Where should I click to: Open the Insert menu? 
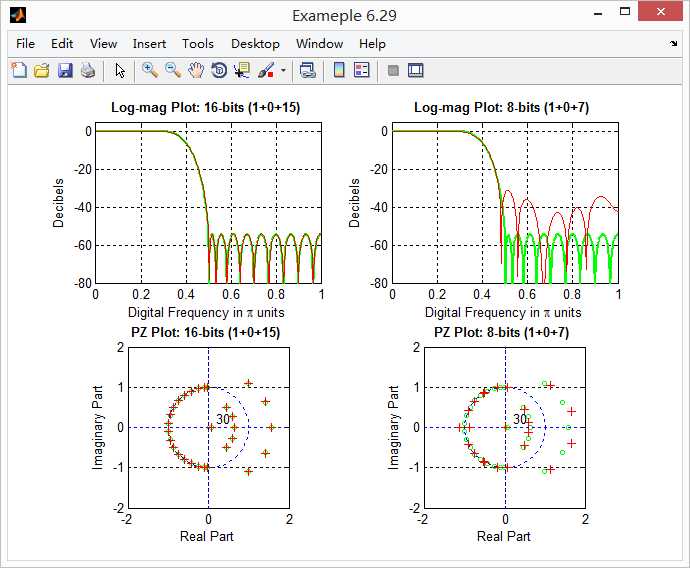[x=149, y=44]
